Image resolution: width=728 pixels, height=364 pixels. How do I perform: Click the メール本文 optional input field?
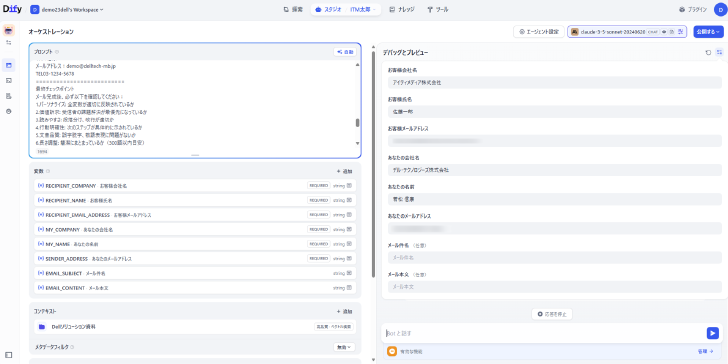[x=555, y=286]
